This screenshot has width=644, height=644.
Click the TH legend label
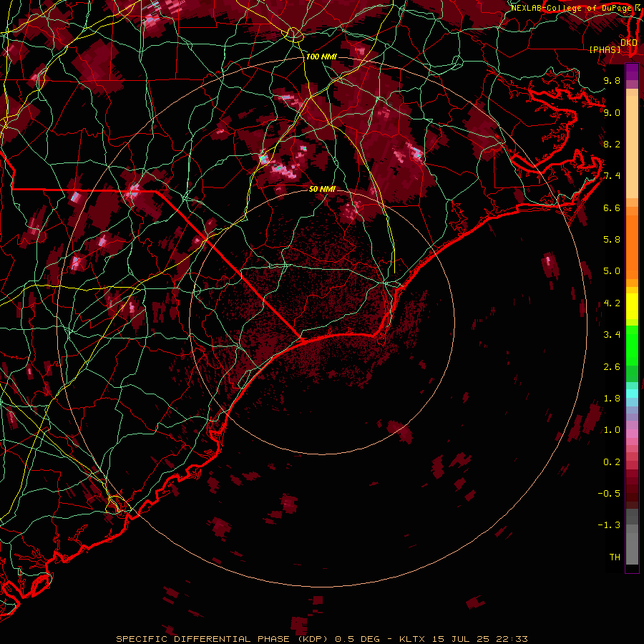click(x=615, y=557)
